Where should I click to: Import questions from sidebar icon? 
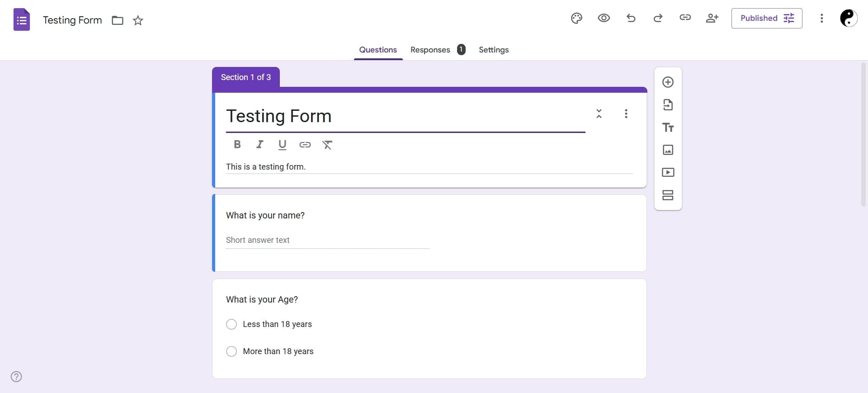click(668, 105)
